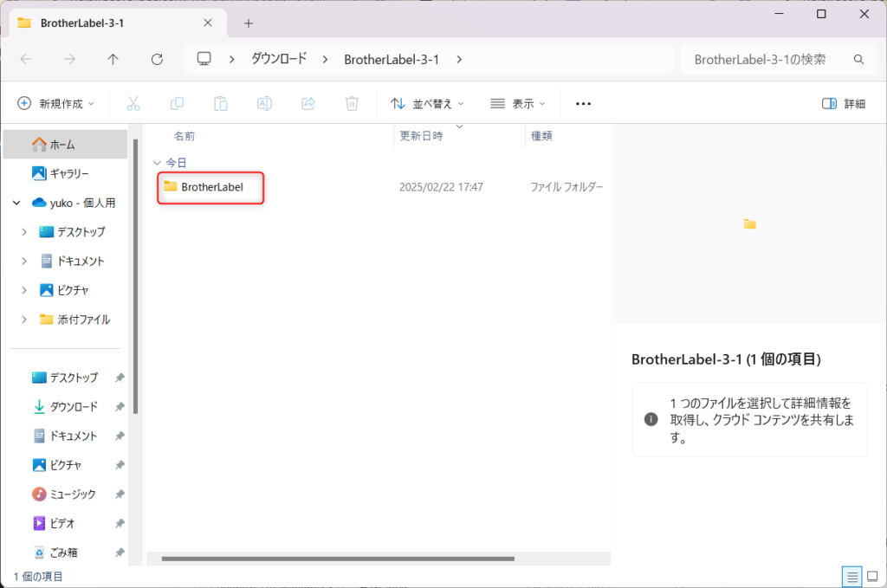The width and height of the screenshot is (887, 588).
Task: Switch to large thumbnails view icon
Action: (872, 577)
